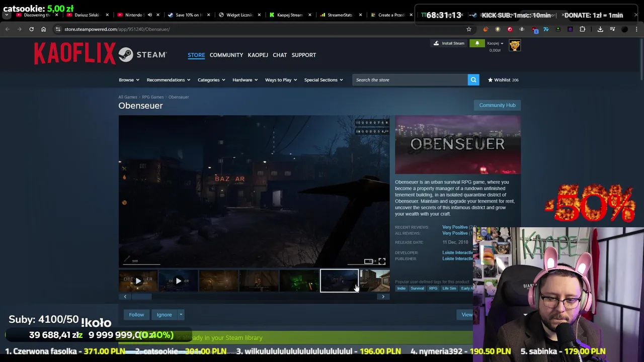Screen dimensions: 644x362
Task: Reload the page with the refresh icon
Action: (x=31, y=29)
